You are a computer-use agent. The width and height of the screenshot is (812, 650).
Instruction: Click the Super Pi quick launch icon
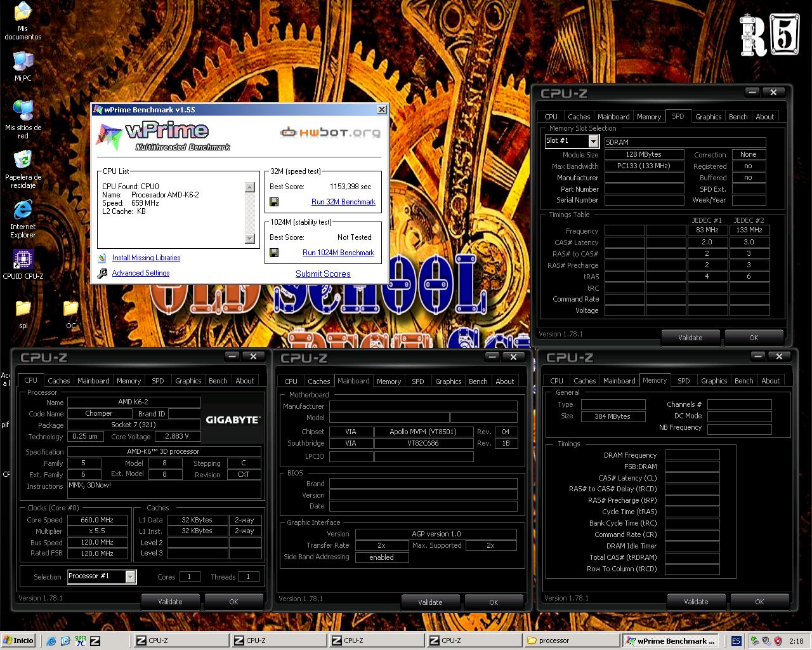click(x=81, y=641)
